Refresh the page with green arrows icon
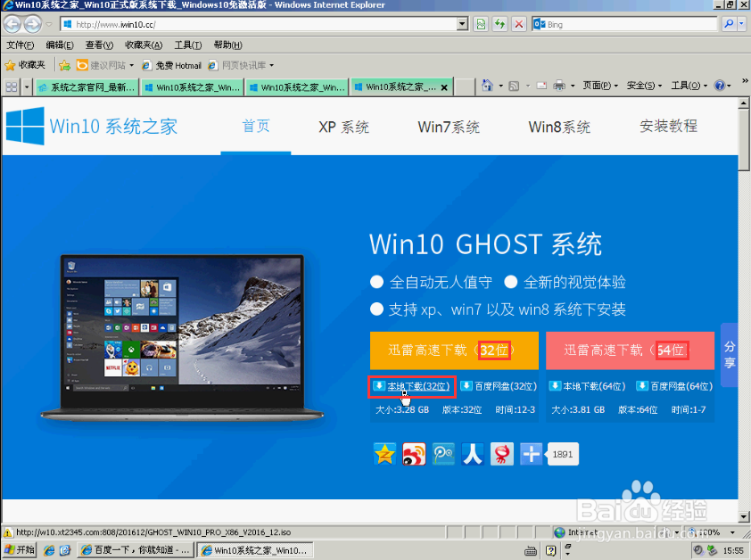This screenshot has width=751, height=560. point(499,24)
